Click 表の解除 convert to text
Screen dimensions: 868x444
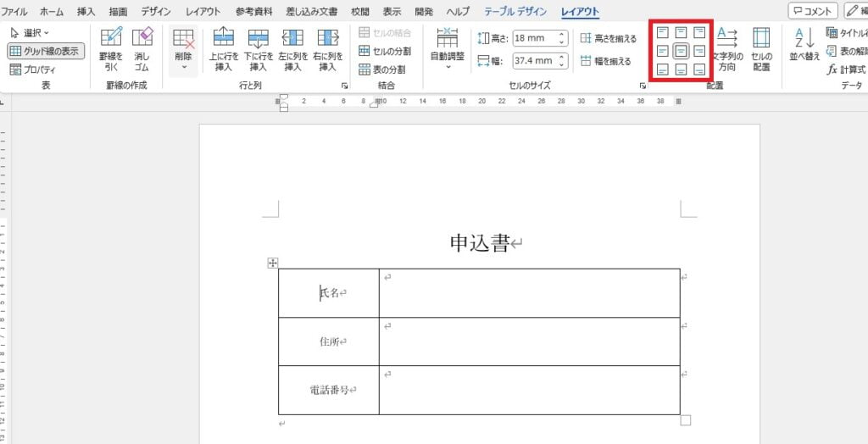(x=846, y=52)
